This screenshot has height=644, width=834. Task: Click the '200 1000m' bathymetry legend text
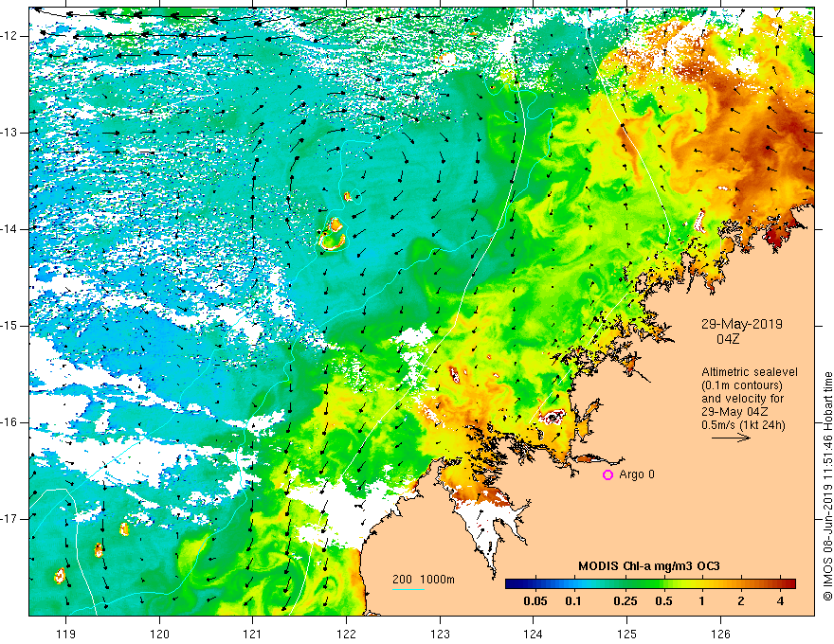click(x=424, y=580)
